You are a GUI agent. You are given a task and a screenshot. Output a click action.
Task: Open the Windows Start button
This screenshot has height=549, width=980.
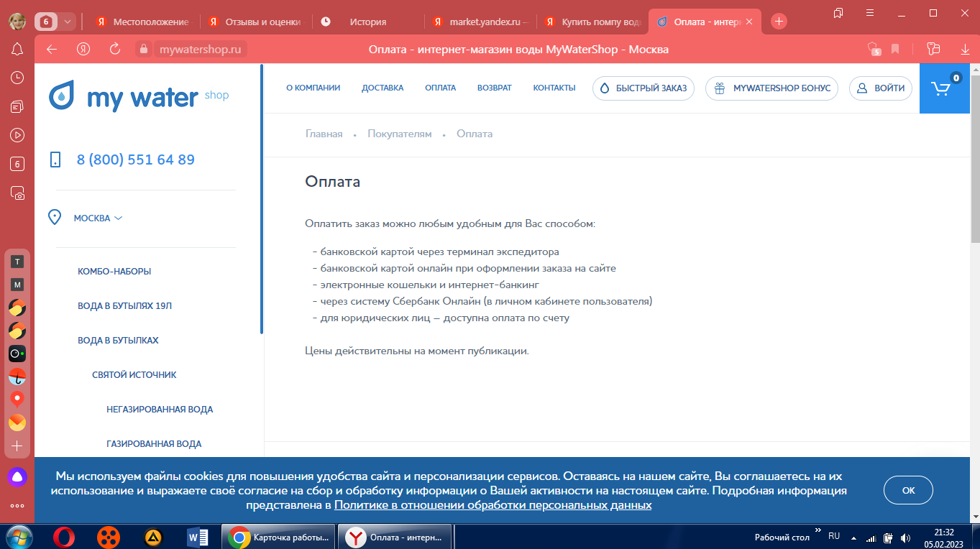(18, 537)
